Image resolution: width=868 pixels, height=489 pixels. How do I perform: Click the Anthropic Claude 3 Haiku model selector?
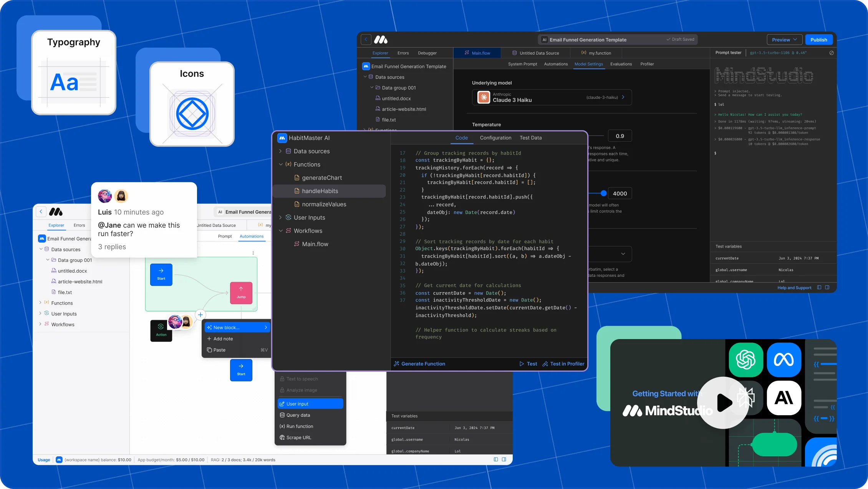coord(552,97)
